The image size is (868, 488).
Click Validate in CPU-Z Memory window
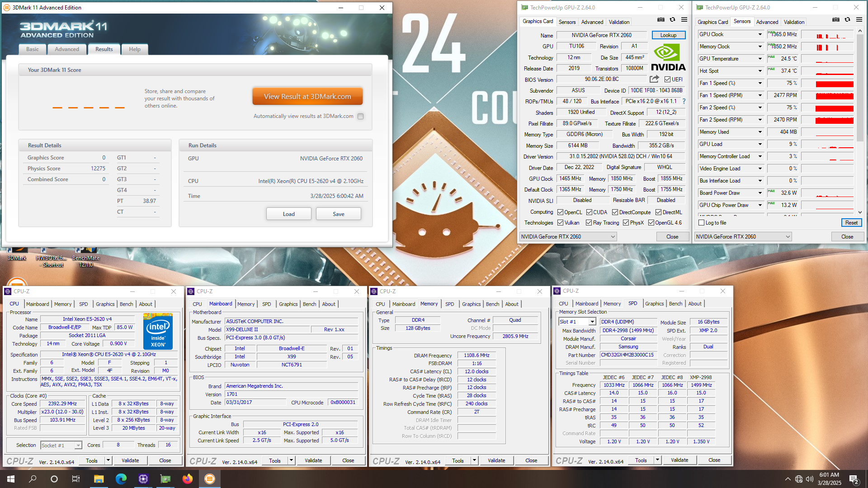point(496,460)
